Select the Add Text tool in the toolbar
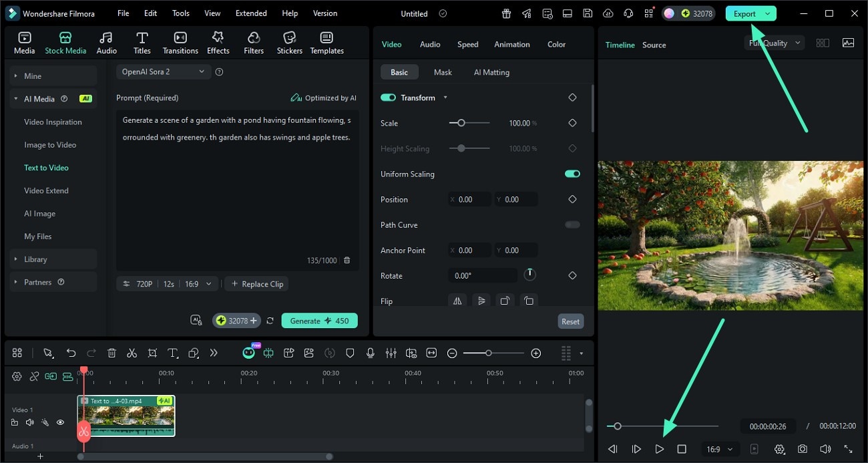This screenshot has height=463, width=868. (x=172, y=353)
